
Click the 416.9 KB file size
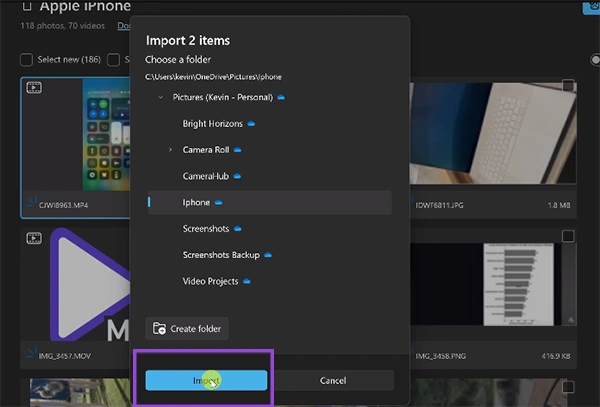556,356
